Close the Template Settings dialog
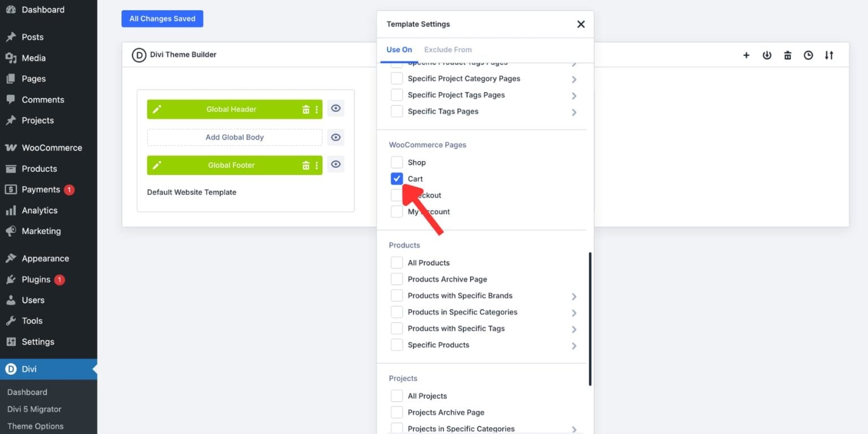Viewport: 868px width, 434px height. (x=581, y=24)
